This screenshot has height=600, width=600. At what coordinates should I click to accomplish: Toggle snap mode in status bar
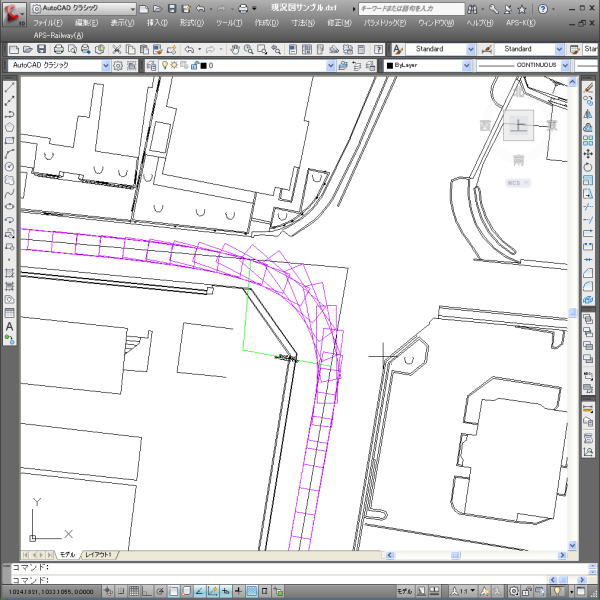tap(121, 591)
